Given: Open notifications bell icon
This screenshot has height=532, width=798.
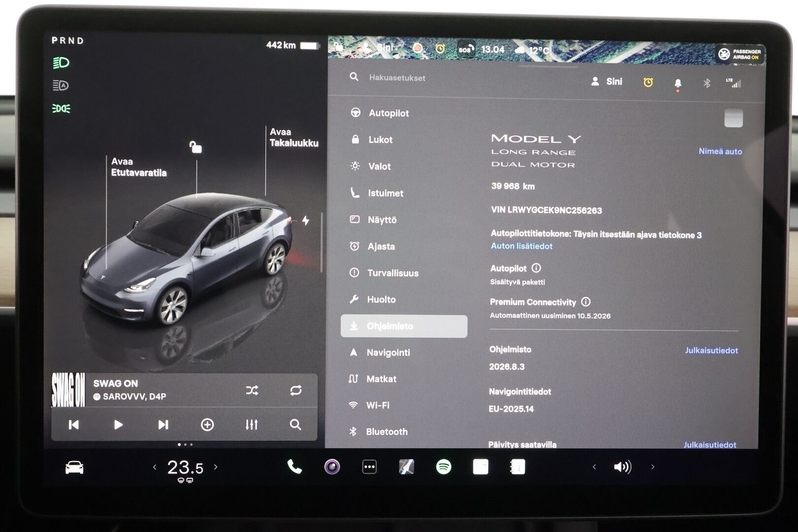Looking at the screenshot, I should point(678,83).
